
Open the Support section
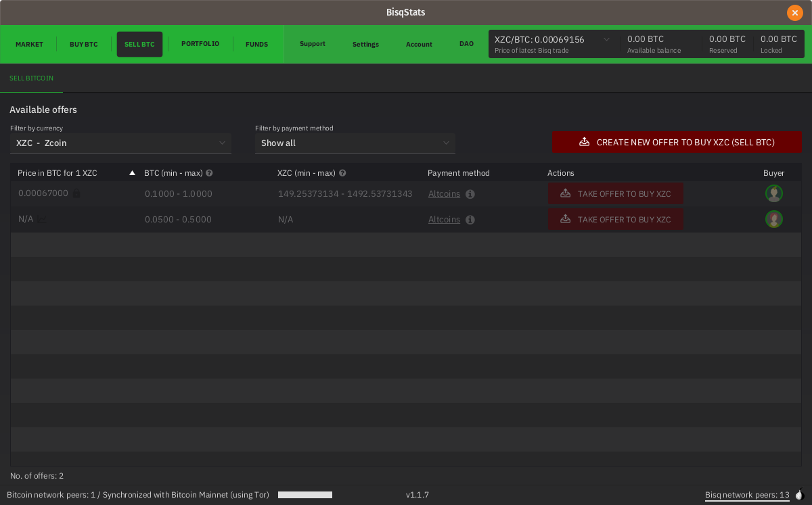tap(313, 44)
